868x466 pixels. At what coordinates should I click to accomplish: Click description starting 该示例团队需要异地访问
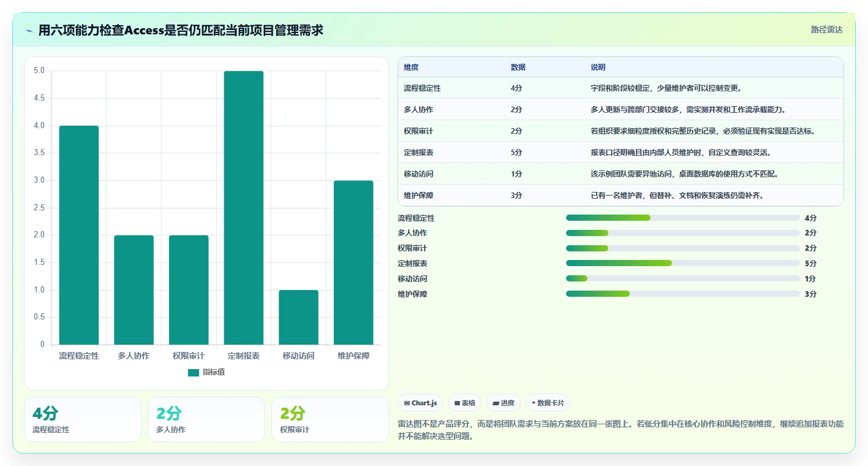pos(684,174)
